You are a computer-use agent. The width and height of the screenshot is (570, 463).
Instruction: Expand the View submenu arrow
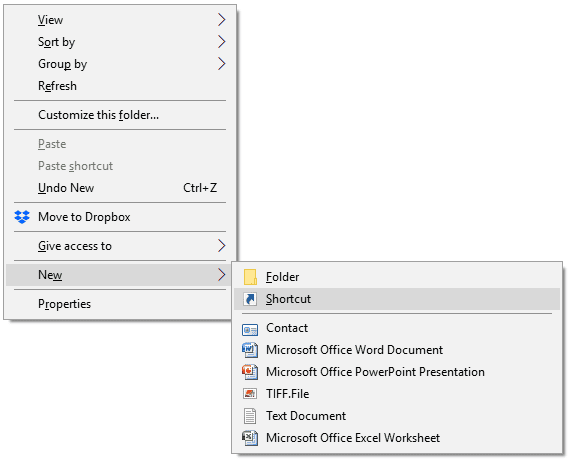(x=221, y=20)
